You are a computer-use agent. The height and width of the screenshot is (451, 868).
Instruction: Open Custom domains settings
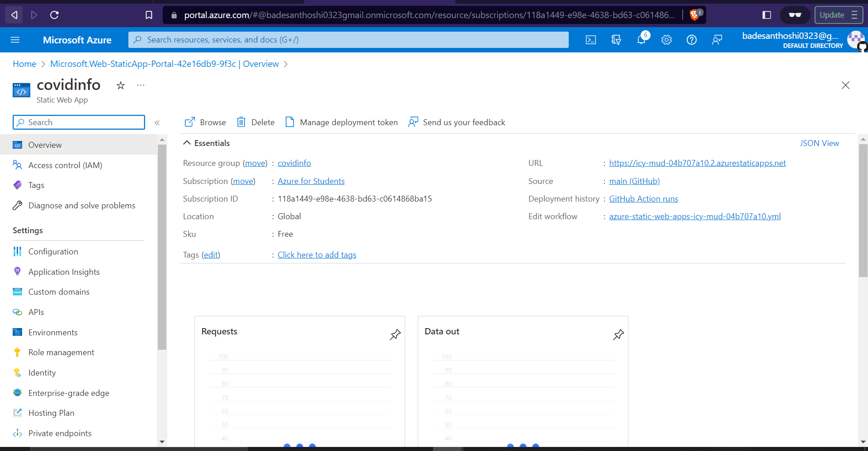tap(58, 291)
